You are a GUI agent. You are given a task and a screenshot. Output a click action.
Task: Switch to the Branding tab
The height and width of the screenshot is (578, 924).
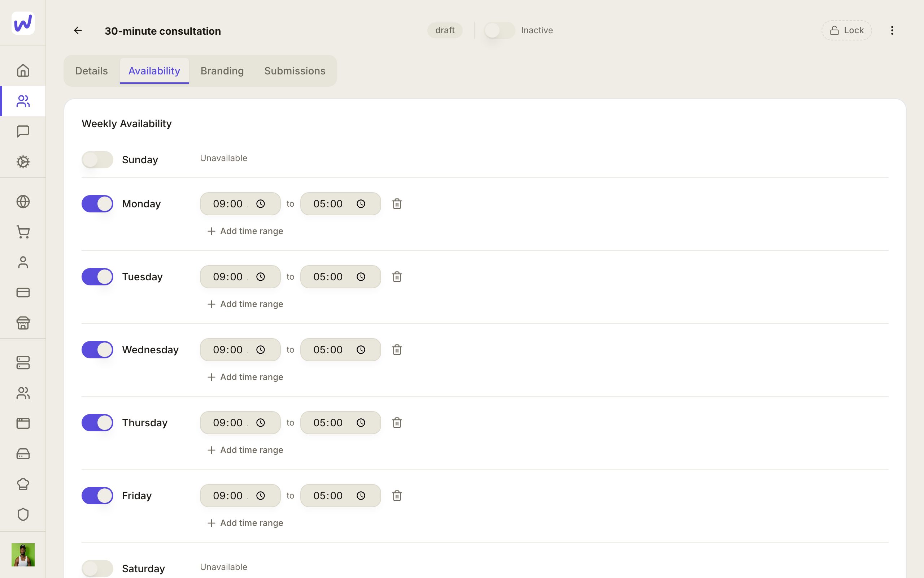click(x=222, y=71)
